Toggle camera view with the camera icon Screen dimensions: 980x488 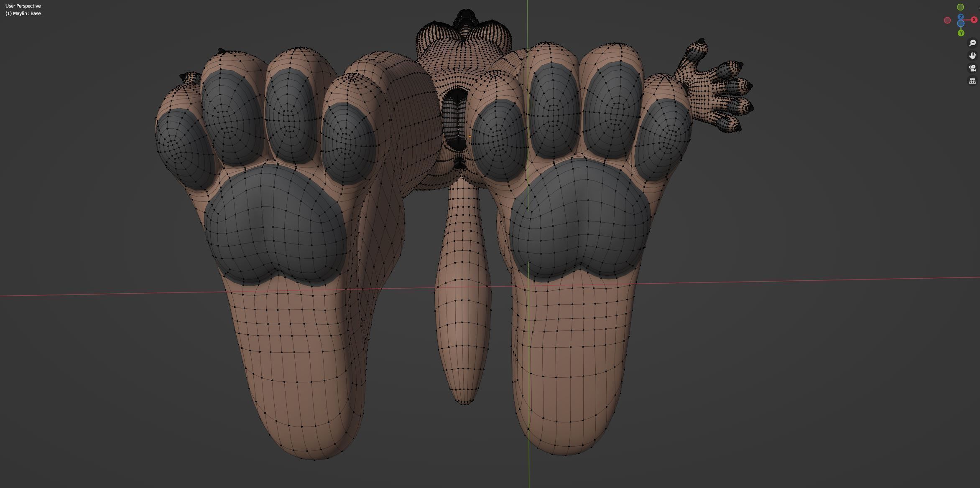pyautogui.click(x=972, y=68)
